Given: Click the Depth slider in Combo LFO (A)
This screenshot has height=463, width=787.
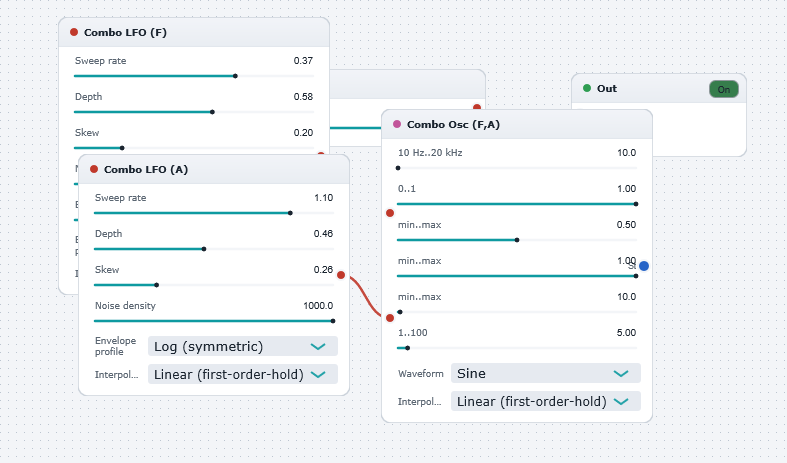Looking at the screenshot, I should (x=214, y=249).
